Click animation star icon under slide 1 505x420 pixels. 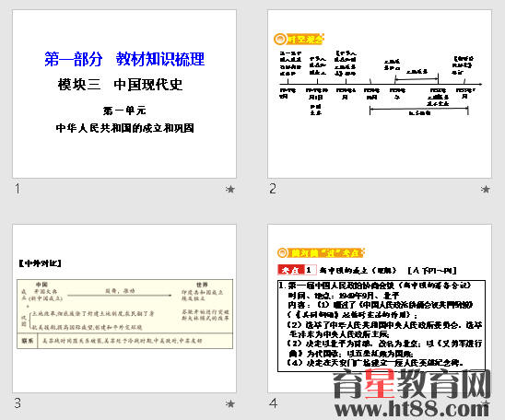[230, 189]
